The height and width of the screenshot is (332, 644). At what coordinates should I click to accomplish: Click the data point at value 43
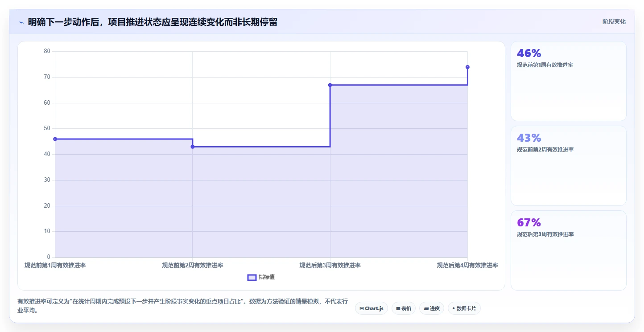pos(193,147)
